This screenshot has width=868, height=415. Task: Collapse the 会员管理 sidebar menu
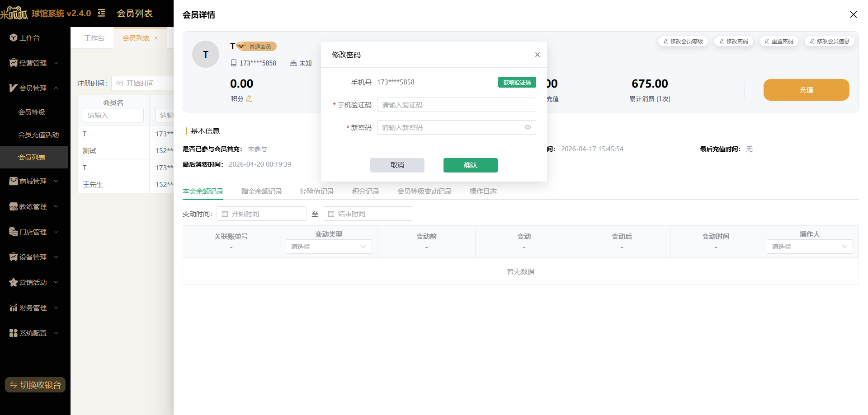[34, 88]
